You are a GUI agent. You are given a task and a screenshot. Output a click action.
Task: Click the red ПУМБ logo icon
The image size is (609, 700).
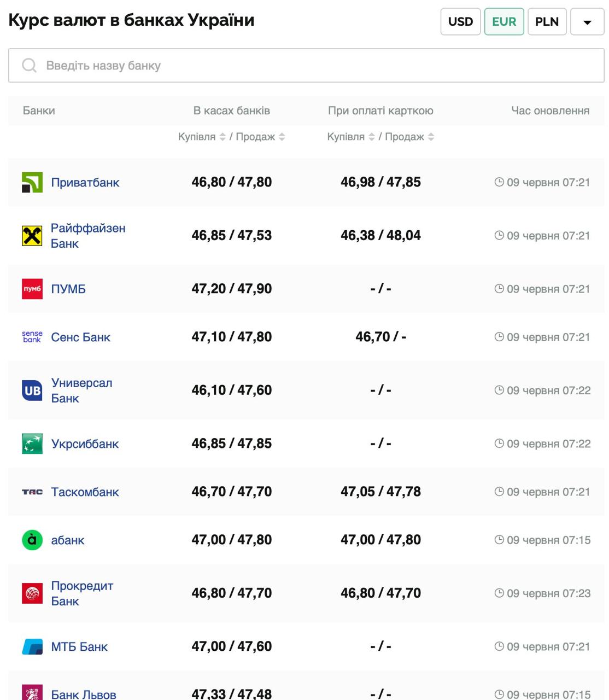(x=32, y=289)
